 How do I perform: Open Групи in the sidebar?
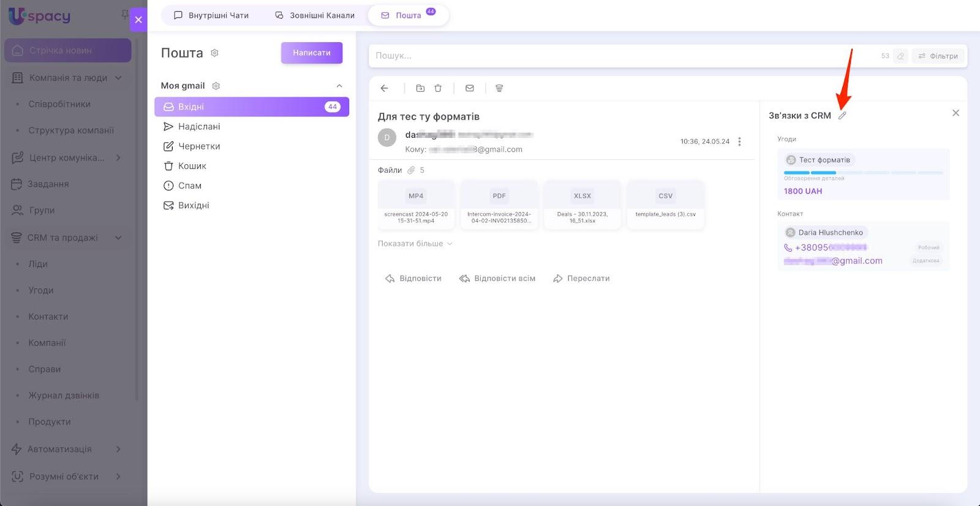[42, 210]
